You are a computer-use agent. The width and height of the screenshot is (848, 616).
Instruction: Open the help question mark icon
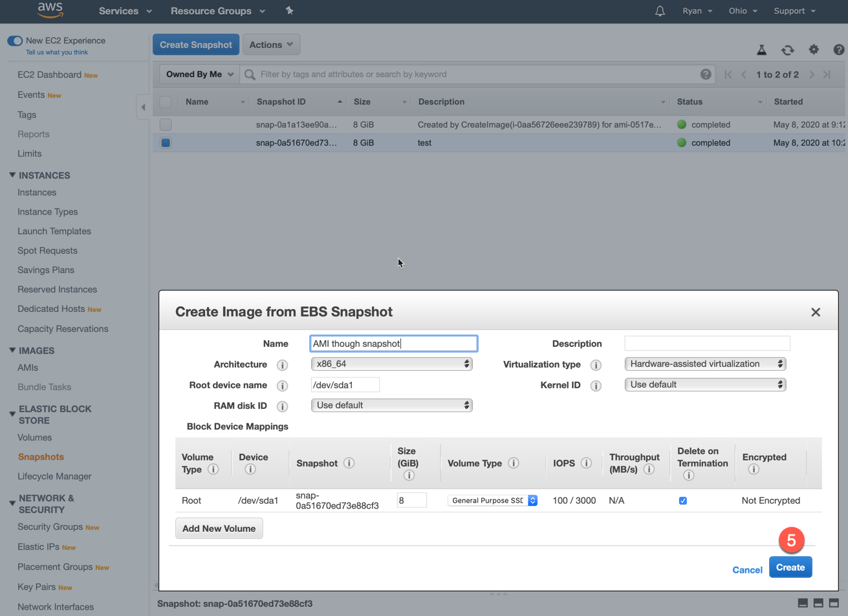839,49
